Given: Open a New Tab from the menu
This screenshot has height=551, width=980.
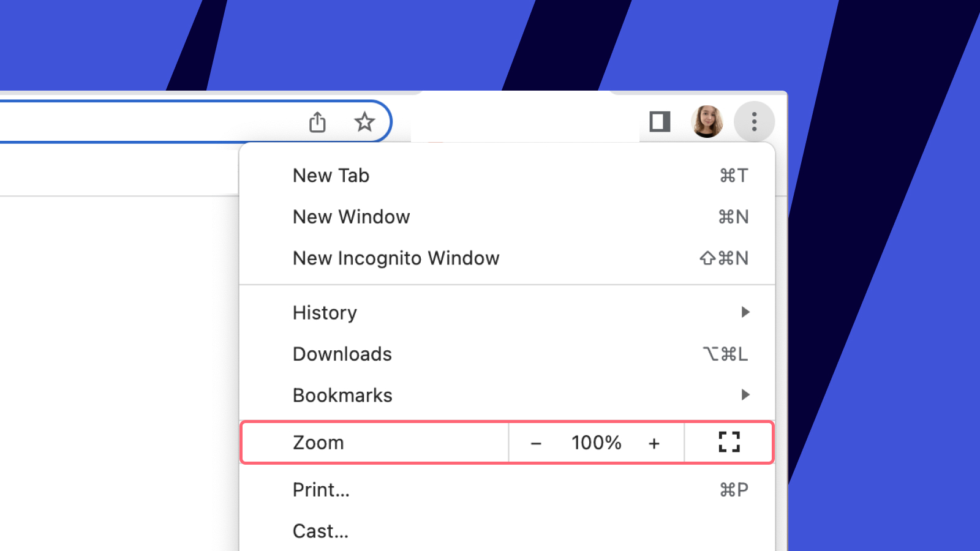Looking at the screenshot, I should 331,176.
